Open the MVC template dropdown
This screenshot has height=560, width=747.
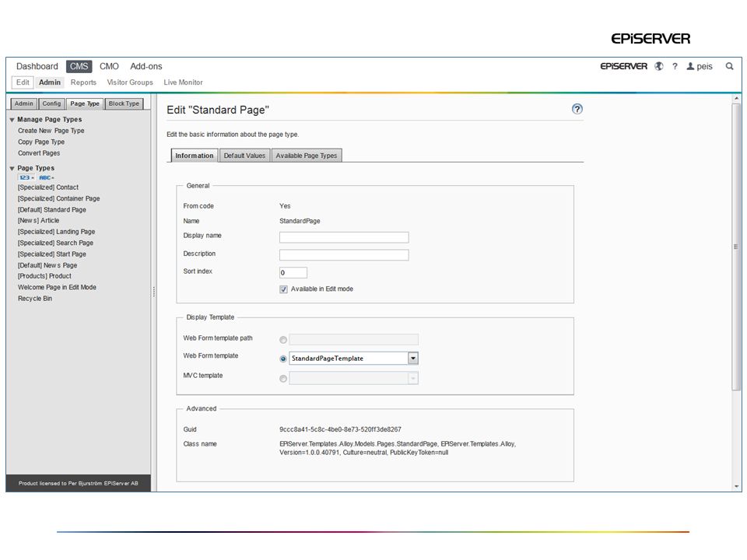(413, 378)
